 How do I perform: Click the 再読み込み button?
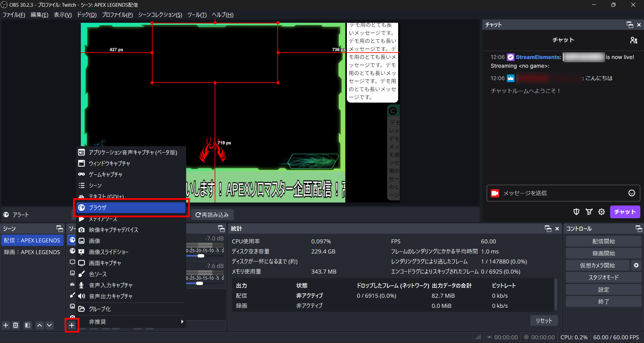tap(212, 215)
